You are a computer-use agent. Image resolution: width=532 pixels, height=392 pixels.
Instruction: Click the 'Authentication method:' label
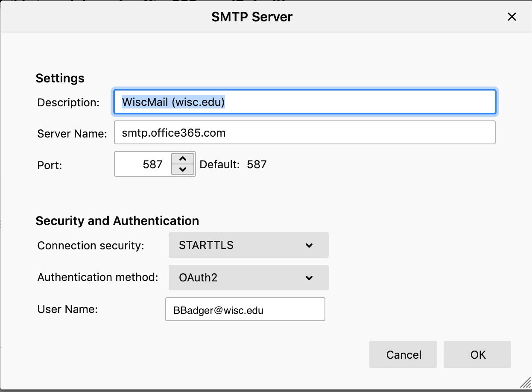(98, 277)
